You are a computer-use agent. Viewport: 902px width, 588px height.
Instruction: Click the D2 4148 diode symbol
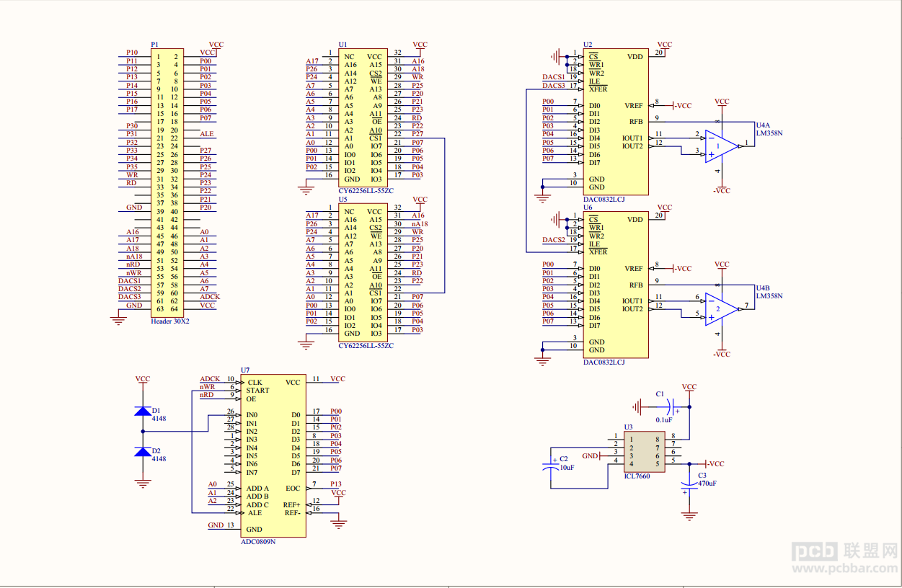[143, 452]
